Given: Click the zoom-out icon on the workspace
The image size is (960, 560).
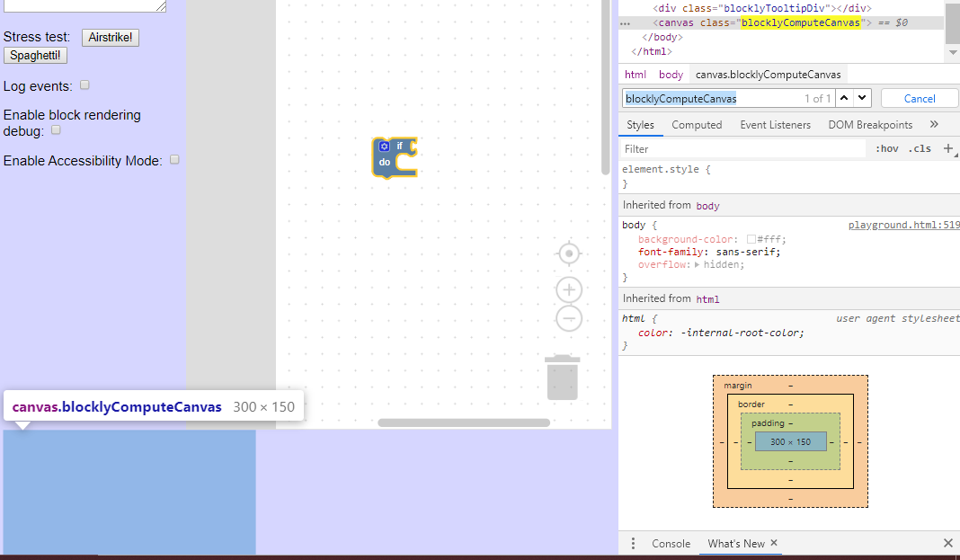Looking at the screenshot, I should (x=568, y=317).
